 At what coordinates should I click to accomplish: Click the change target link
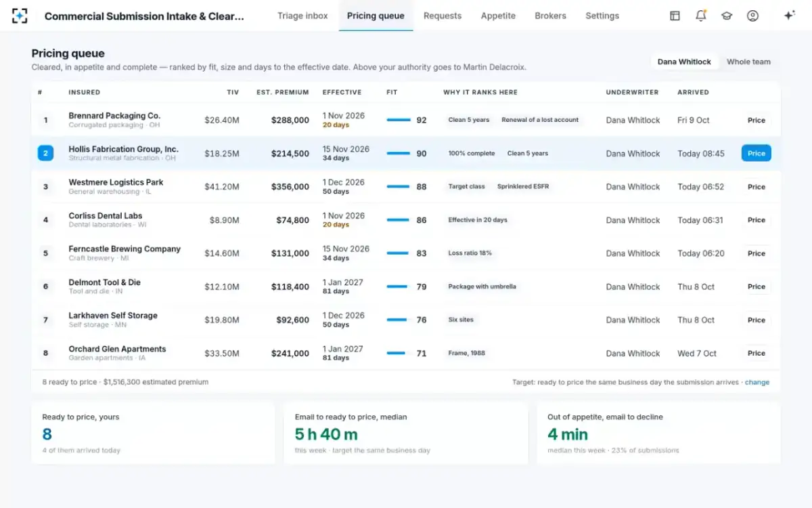pyautogui.click(x=757, y=382)
